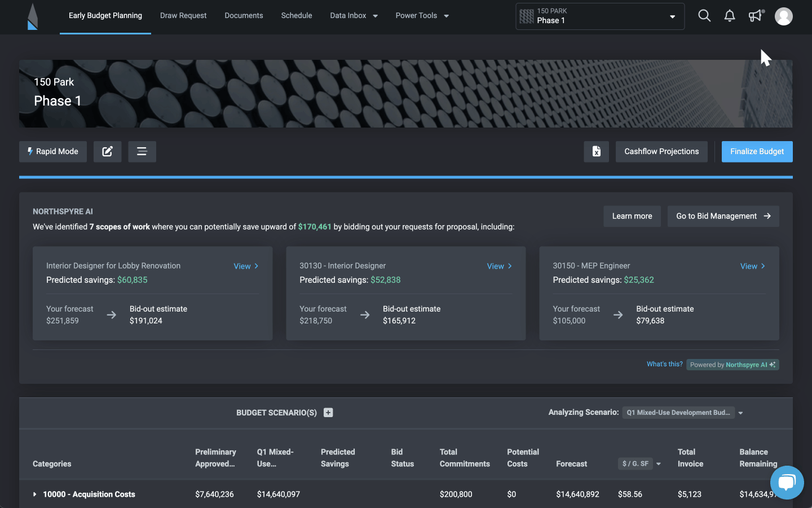Image resolution: width=812 pixels, height=508 pixels.
Task: Click Balance Remaining column header
Action: click(758, 458)
